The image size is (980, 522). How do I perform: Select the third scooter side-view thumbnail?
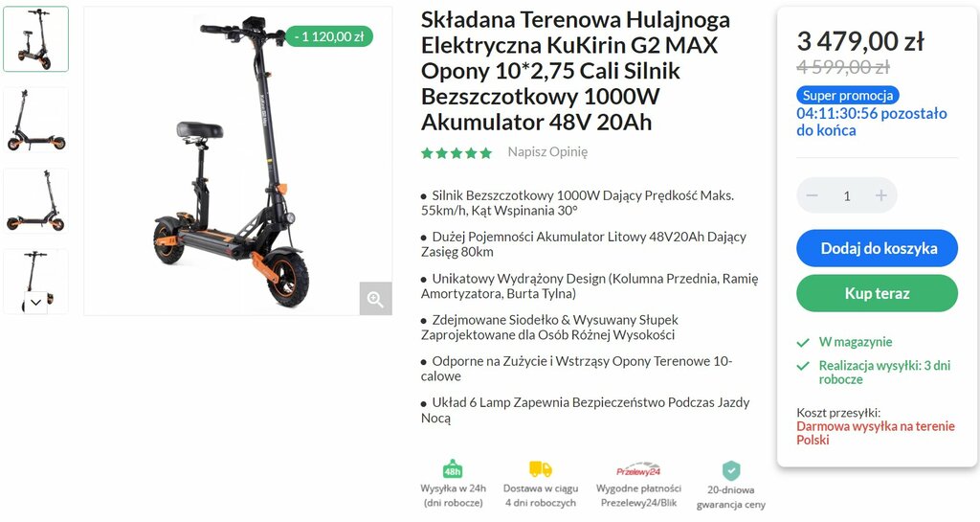point(35,200)
